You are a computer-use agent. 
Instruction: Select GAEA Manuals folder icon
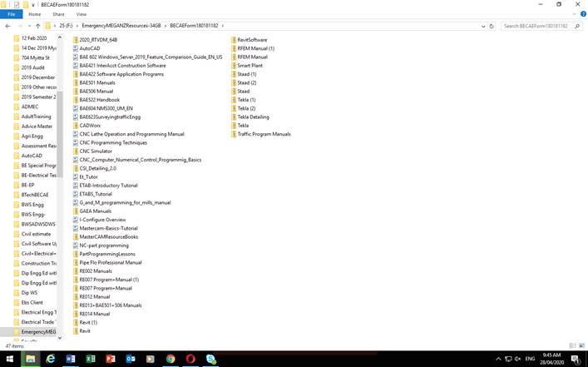click(76, 211)
